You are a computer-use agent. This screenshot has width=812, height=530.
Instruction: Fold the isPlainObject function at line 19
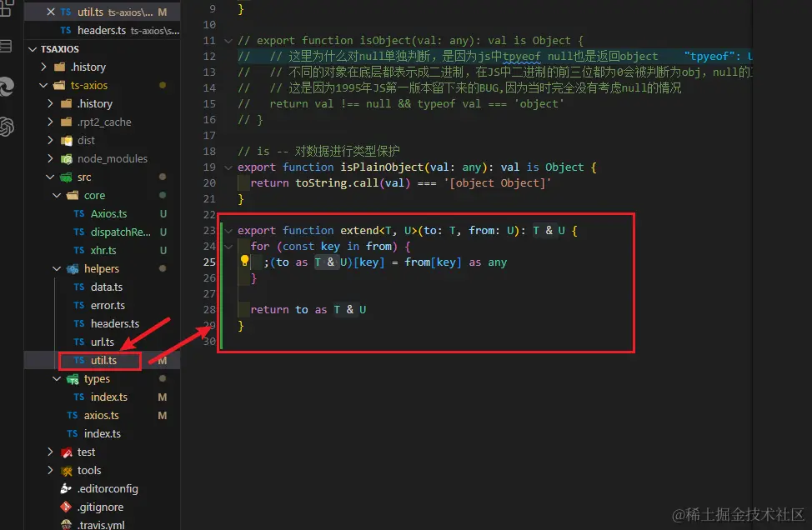point(228,167)
